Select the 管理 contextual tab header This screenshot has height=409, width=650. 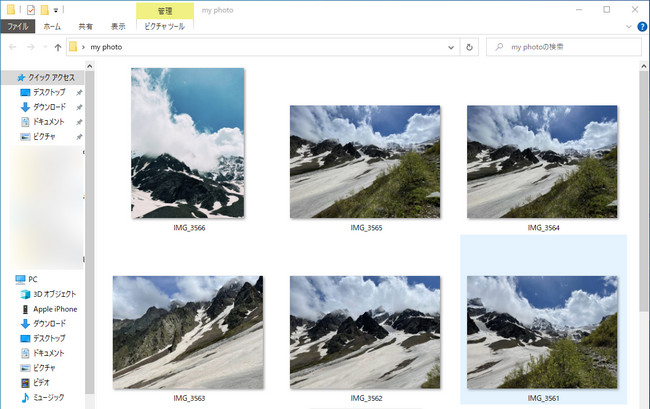click(165, 11)
